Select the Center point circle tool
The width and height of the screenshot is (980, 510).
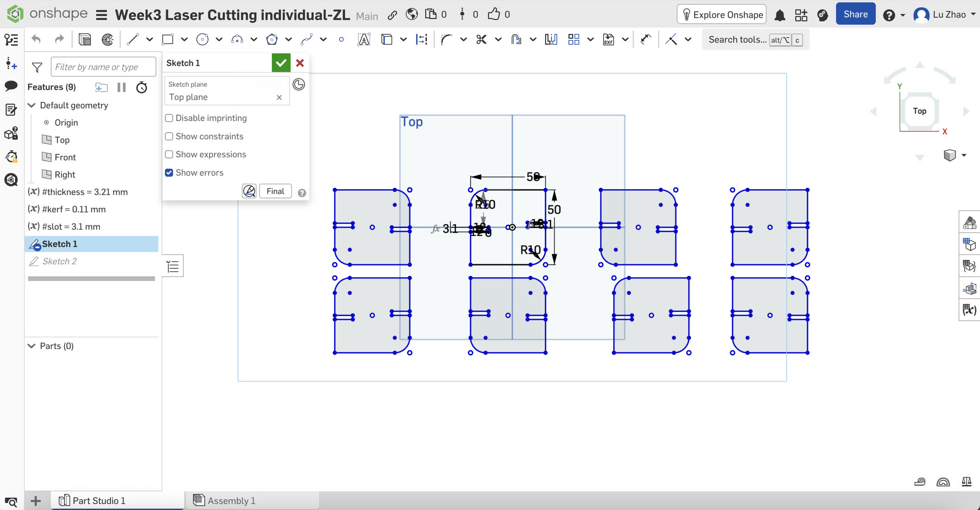(202, 40)
